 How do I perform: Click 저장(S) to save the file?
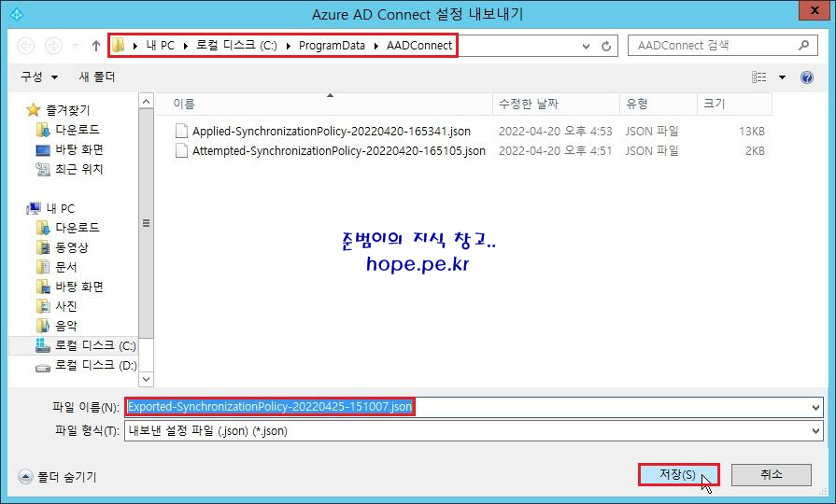tap(679, 474)
